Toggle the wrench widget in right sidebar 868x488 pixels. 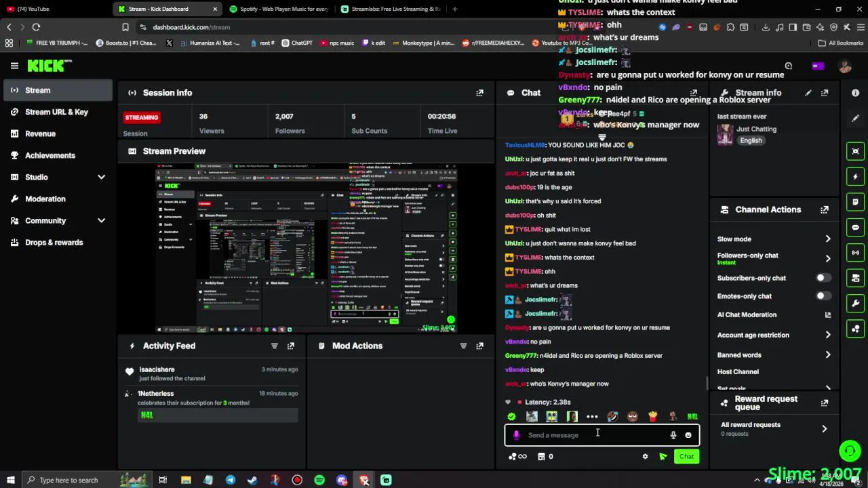click(856, 304)
